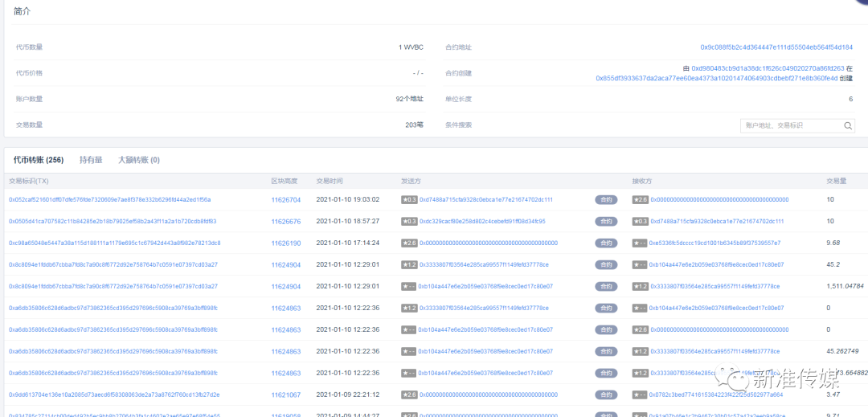Click the timestamp 2021-01-09 22:21:12
The width and height of the screenshot is (868, 417).
click(x=348, y=395)
